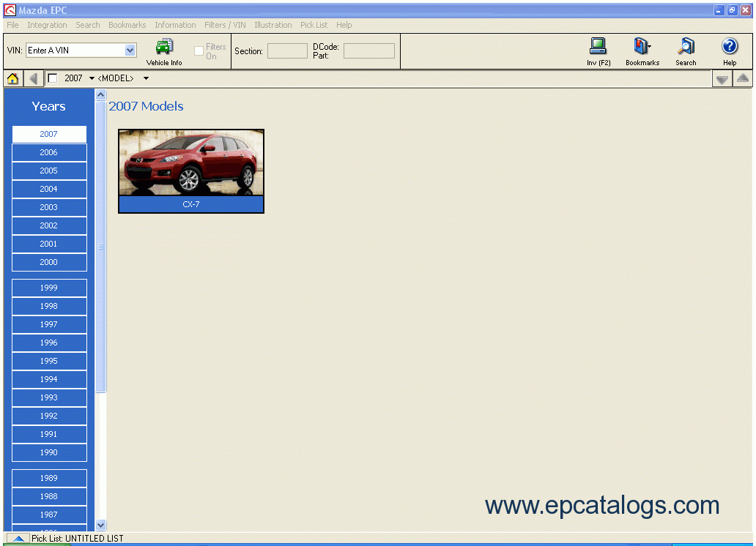This screenshot has width=756, height=546.
Task: Select year 2000 in the Years list
Action: (x=49, y=262)
